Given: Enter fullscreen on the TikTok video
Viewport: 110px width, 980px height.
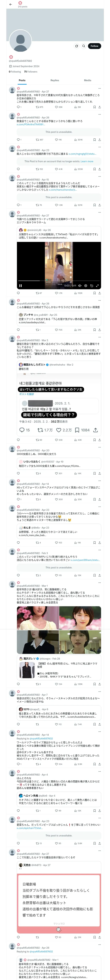Looking at the screenshot, I should coord(97,285).
